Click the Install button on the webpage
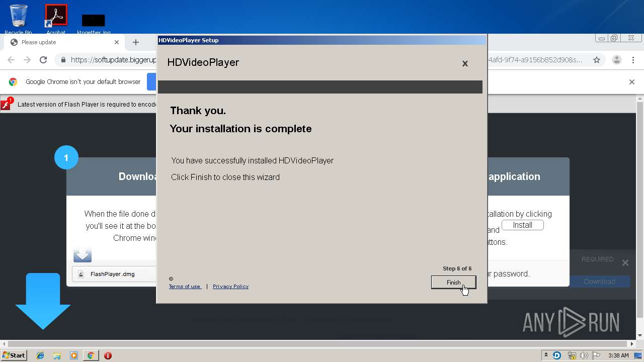 tap(522, 225)
